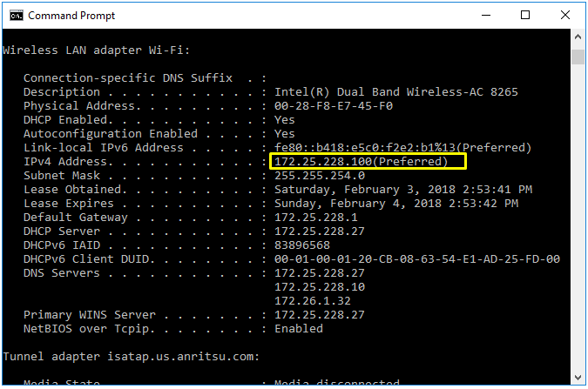Click the empty scrollbar track below the thumb
Viewport: 588px width, 389px height.
coord(578,218)
